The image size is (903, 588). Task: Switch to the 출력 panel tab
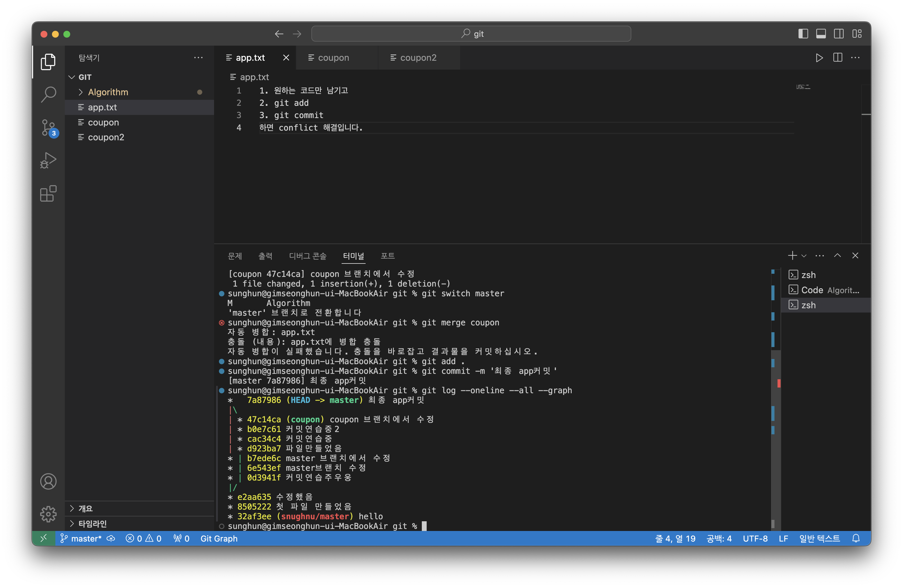point(265,256)
